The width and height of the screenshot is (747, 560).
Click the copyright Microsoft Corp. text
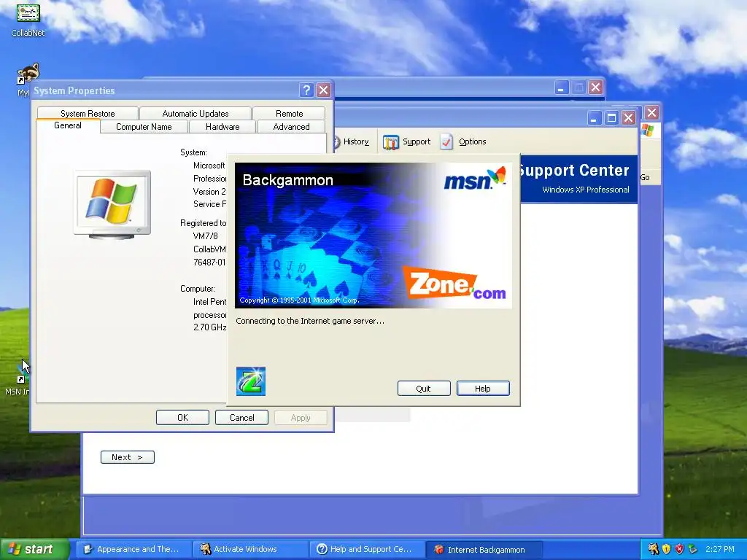click(x=299, y=300)
